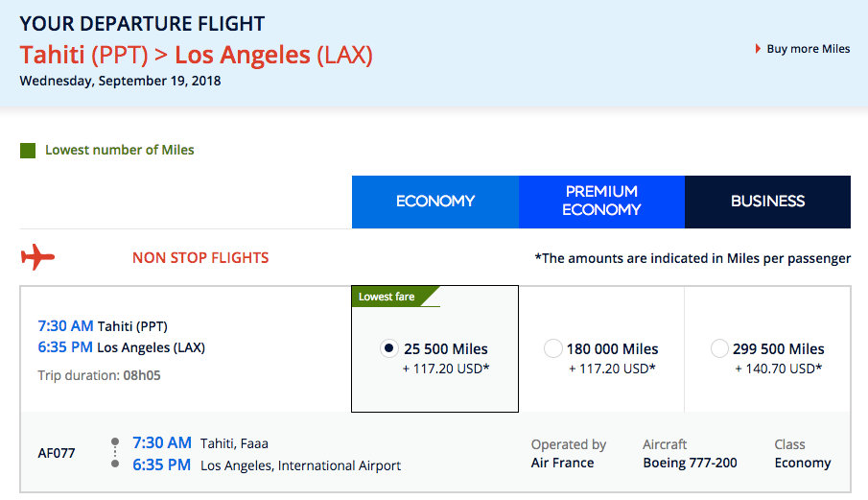Click flight number AF077
Image resolution: width=868 pixels, height=500 pixels.
click(x=57, y=454)
